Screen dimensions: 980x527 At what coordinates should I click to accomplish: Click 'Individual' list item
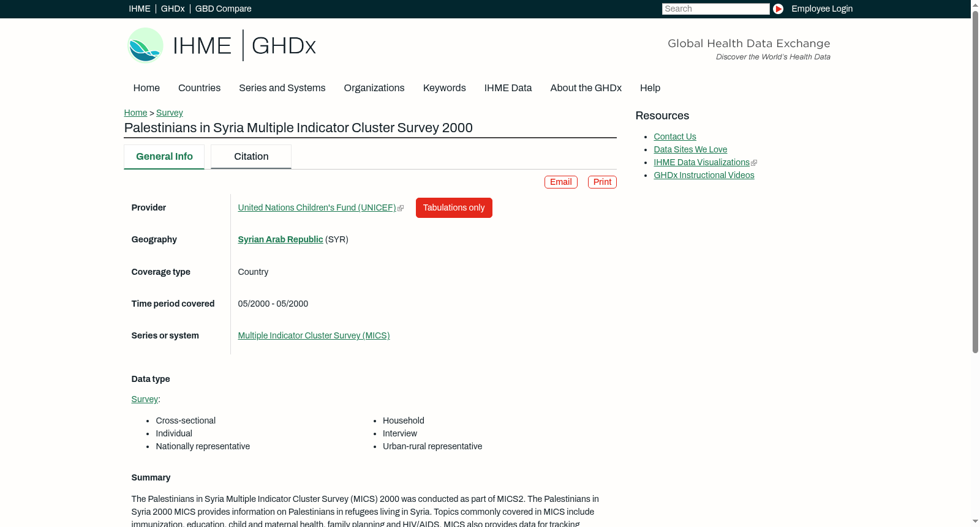click(174, 434)
